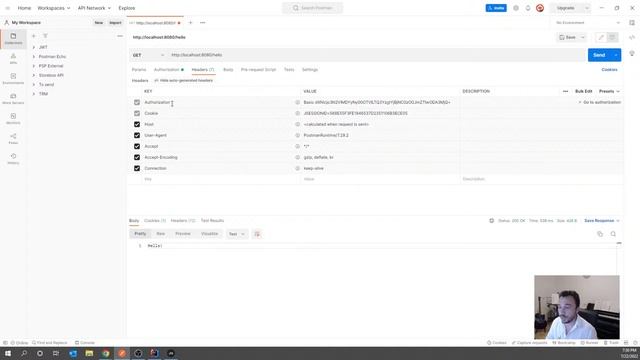Image resolution: width=640 pixels, height=360 pixels.
Task: Open the Collections sidebar panel
Action: pos(13,39)
